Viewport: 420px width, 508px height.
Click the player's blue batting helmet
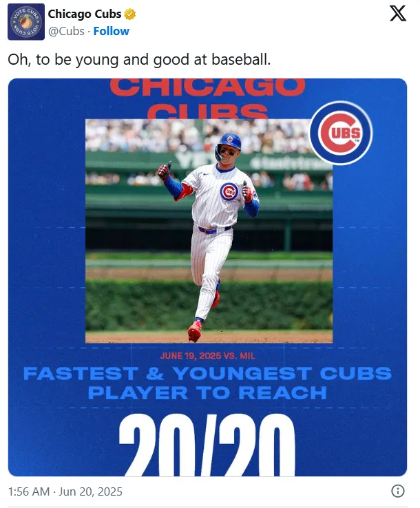[229, 143]
